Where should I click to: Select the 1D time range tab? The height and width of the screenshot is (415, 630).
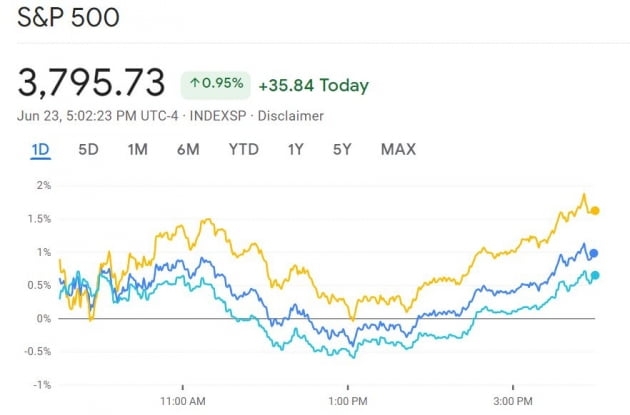41,150
